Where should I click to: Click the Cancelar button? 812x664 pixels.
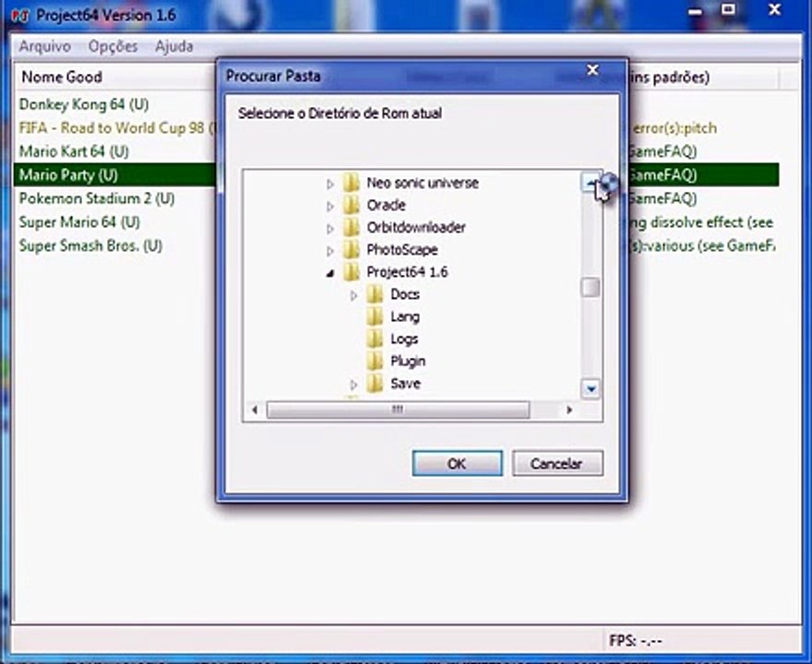[x=557, y=463]
